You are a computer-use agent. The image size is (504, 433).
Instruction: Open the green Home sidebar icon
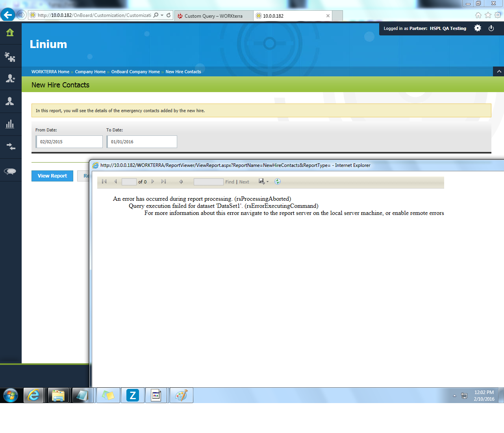click(10, 33)
